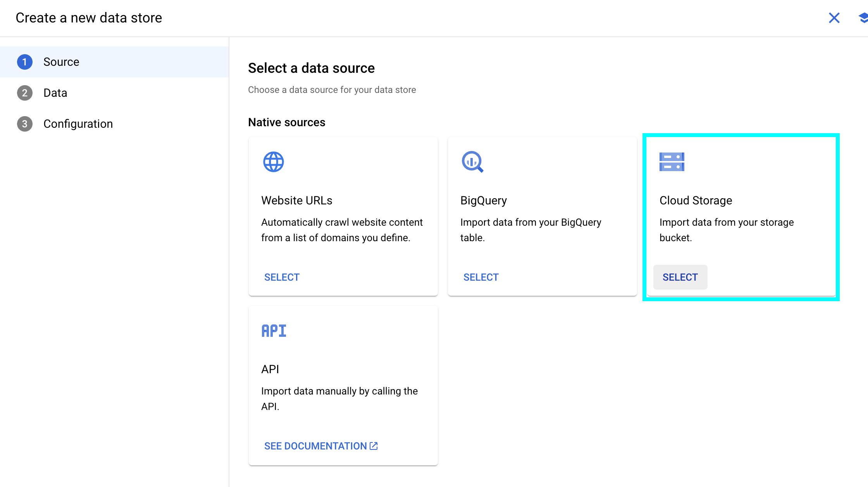Open SEE DOCUMENTATION link for API

[x=315, y=446]
